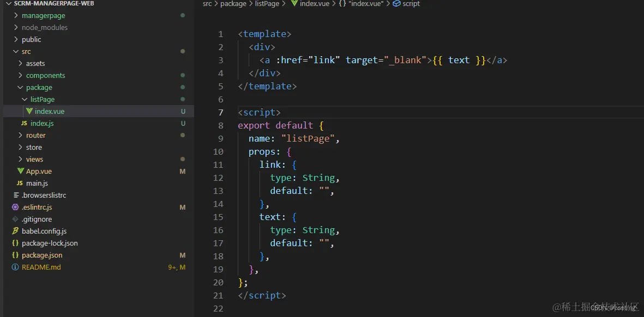
Task: Click "listPage" string on line 9
Action: (x=308, y=138)
